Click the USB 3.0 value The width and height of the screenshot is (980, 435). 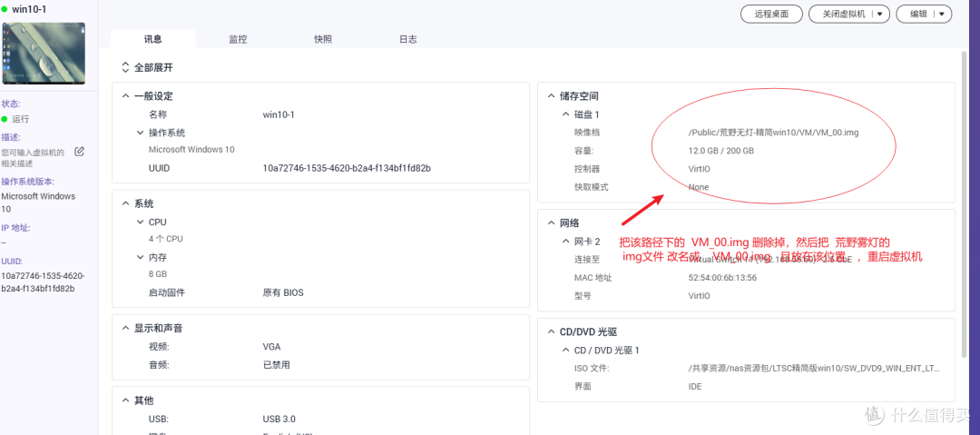click(279, 419)
